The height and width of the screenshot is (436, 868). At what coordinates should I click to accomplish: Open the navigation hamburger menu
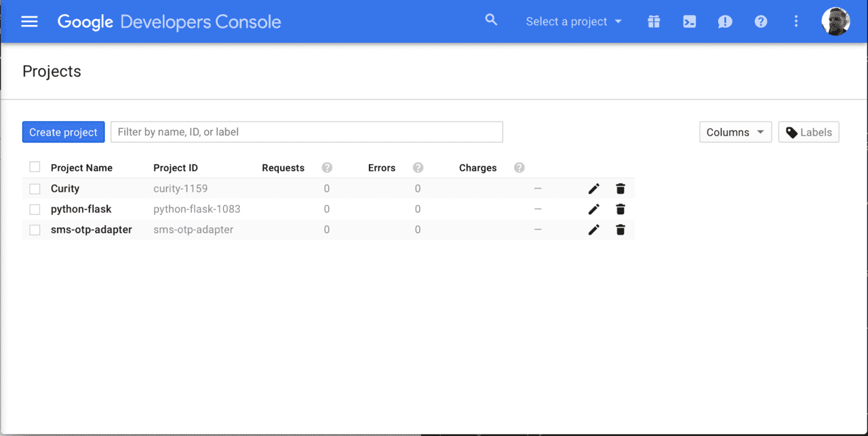pos(29,21)
